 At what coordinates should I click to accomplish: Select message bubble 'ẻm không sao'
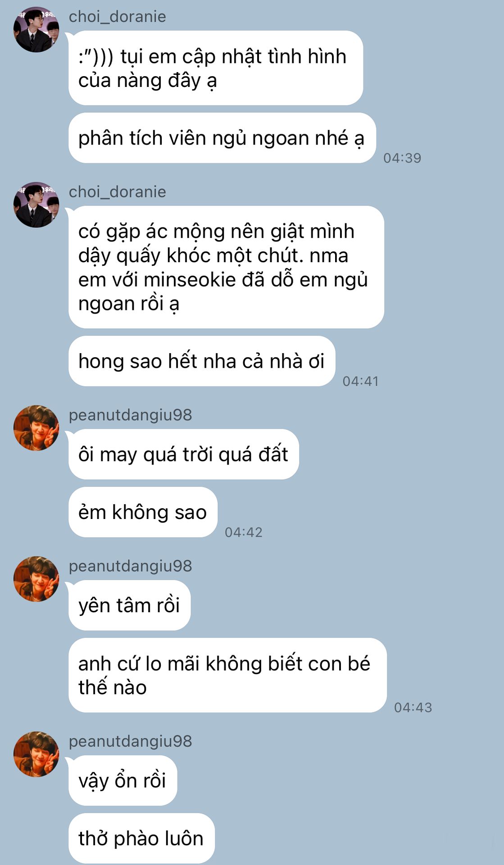point(143,512)
